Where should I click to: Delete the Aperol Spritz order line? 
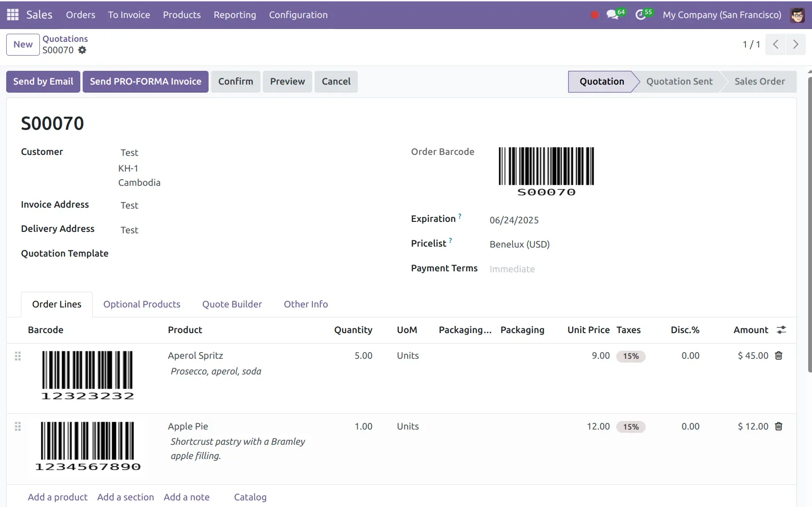[x=779, y=355]
